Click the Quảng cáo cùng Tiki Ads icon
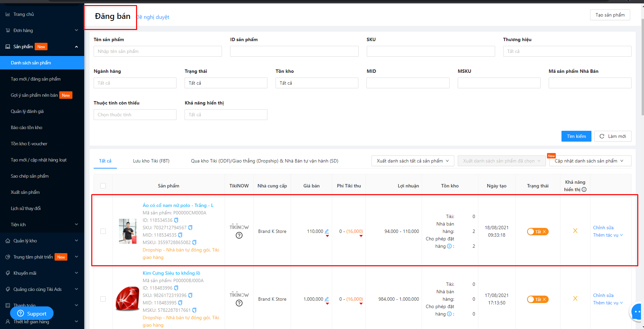 point(8,289)
